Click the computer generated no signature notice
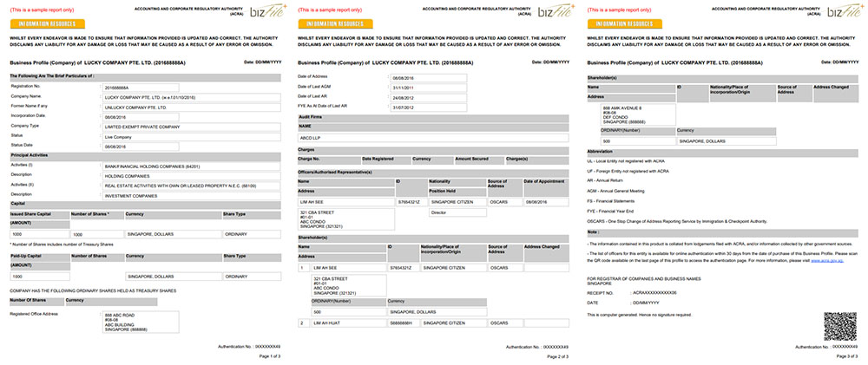The width and height of the screenshot is (868, 365). [640, 315]
